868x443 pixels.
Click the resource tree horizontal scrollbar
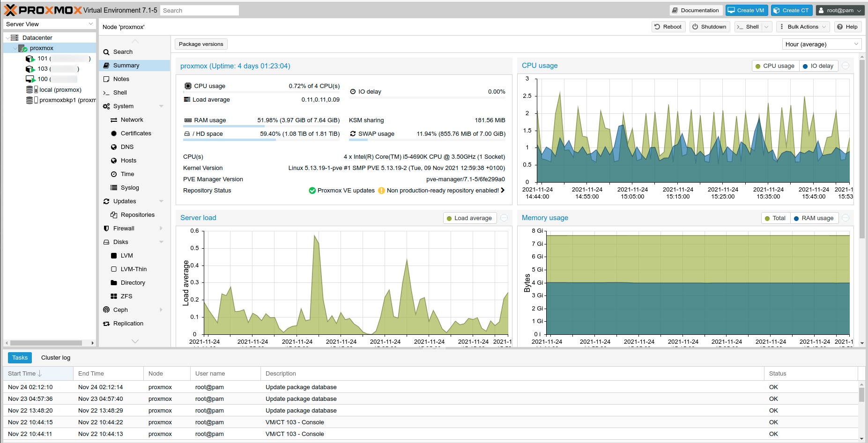46,343
